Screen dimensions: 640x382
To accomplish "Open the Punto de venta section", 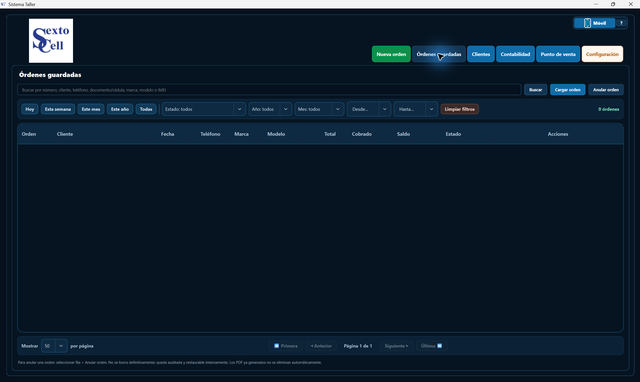I will pos(558,54).
